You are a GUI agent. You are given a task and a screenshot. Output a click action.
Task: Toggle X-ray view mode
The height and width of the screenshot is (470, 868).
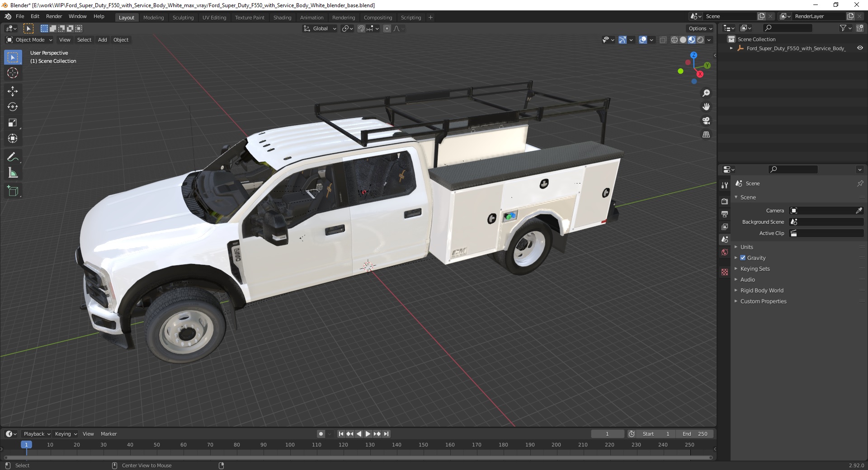pos(663,40)
